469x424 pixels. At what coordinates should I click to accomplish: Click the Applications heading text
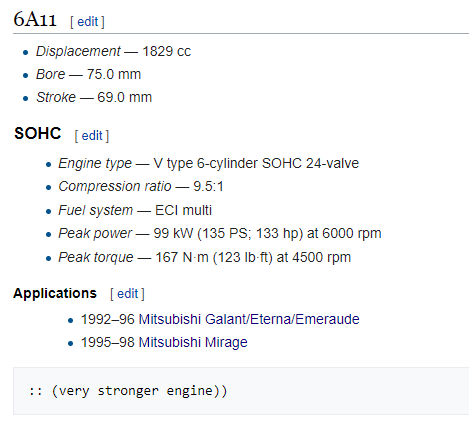[55, 293]
